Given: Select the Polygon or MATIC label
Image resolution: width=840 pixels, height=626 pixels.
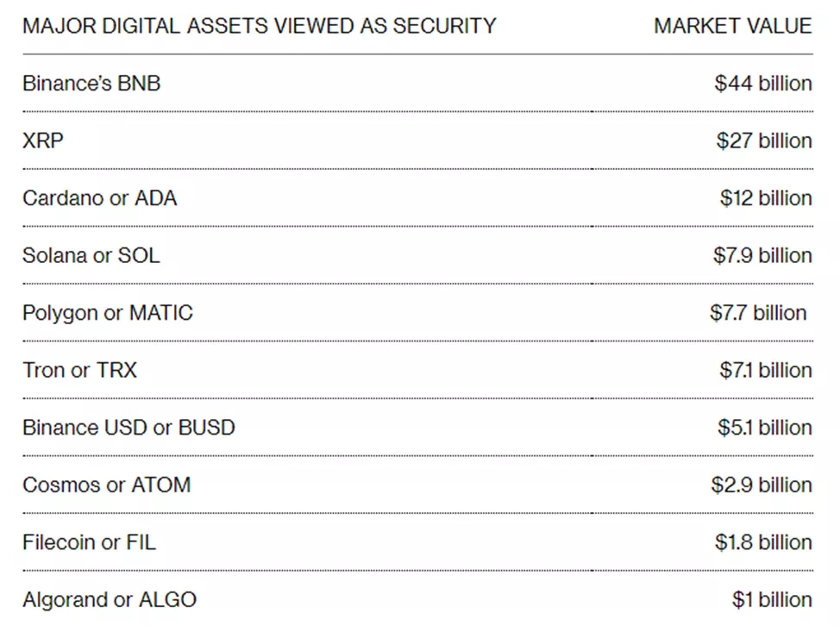Looking at the screenshot, I should [108, 313].
